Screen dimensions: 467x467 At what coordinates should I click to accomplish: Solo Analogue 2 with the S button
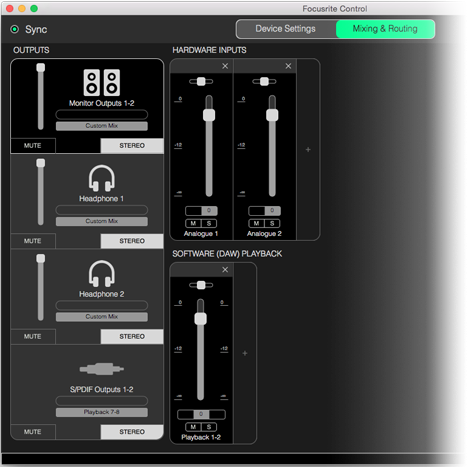[272, 223]
